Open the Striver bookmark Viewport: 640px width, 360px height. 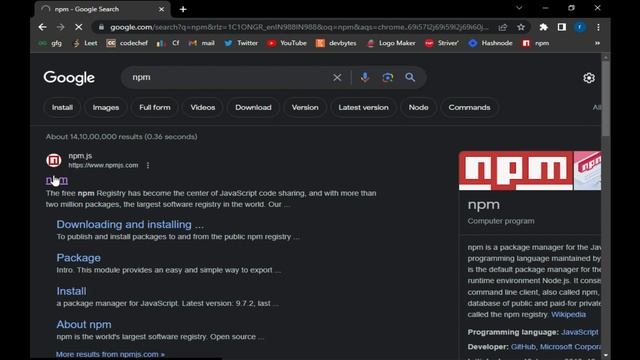(442, 43)
